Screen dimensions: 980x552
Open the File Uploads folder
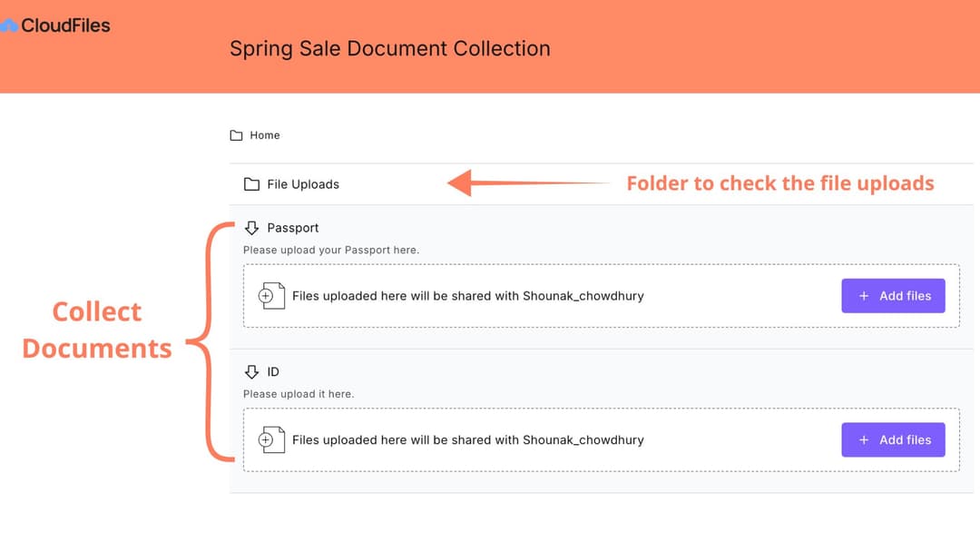pos(303,184)
